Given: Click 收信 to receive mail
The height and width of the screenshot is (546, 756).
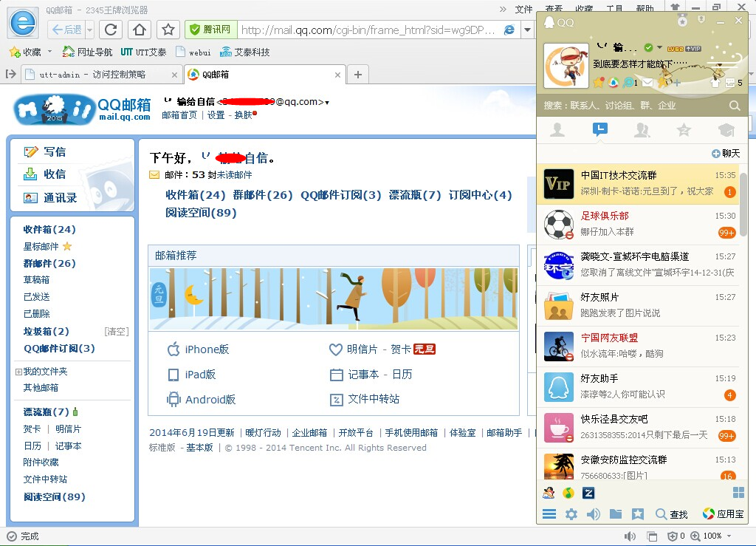Looking at the screenshot, I should point(45,174).
